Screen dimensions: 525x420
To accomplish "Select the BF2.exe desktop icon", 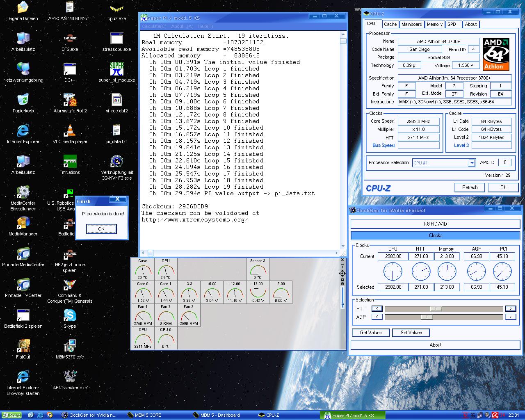I will [x=70, y=42].
